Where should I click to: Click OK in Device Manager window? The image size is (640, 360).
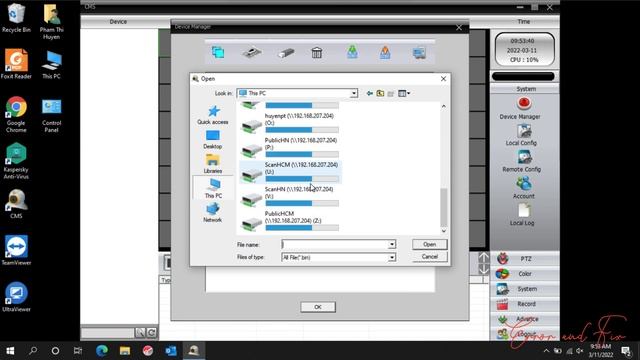pyautogui.click(x=318, y=307)
